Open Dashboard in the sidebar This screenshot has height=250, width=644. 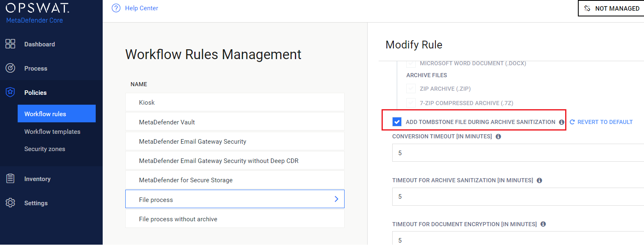click(39, 44)
